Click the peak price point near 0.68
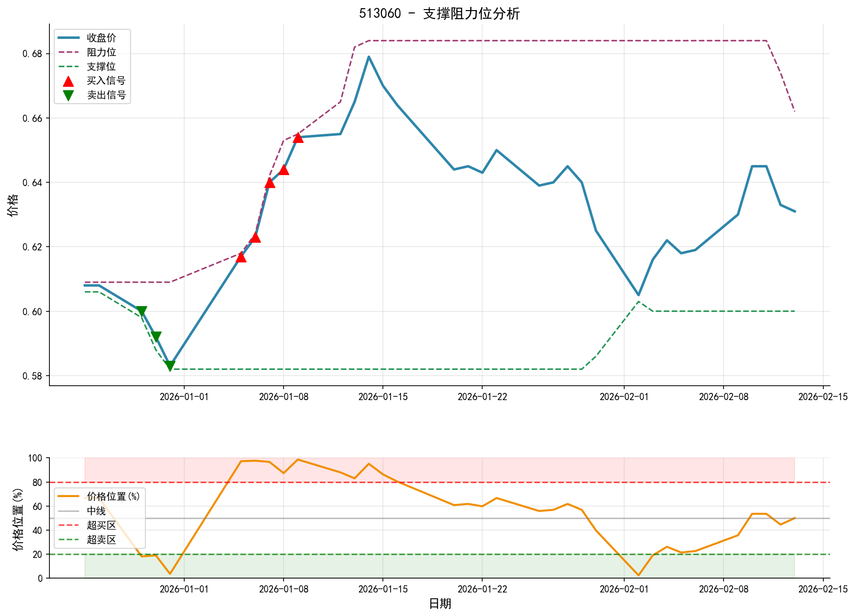Image resolution: width=855 pixels, height=616 pixels. click(x=368, y=57)
